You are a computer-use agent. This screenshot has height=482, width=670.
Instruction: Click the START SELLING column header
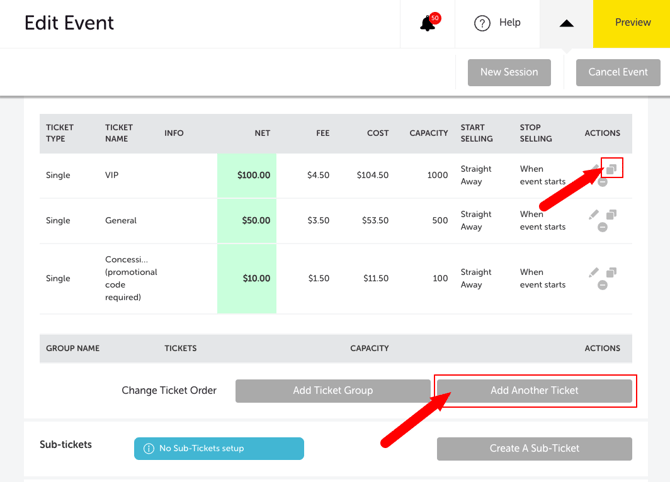(x=476, y=133)
